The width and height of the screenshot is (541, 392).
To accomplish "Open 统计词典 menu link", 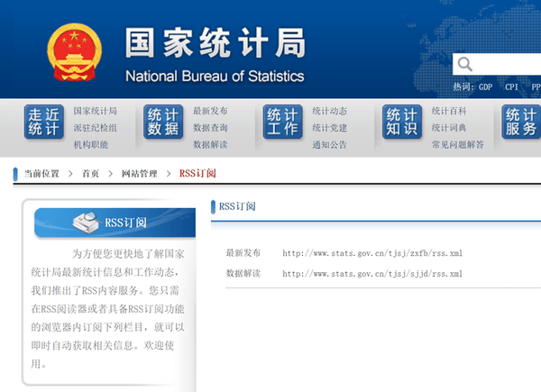I will [449, 128].
